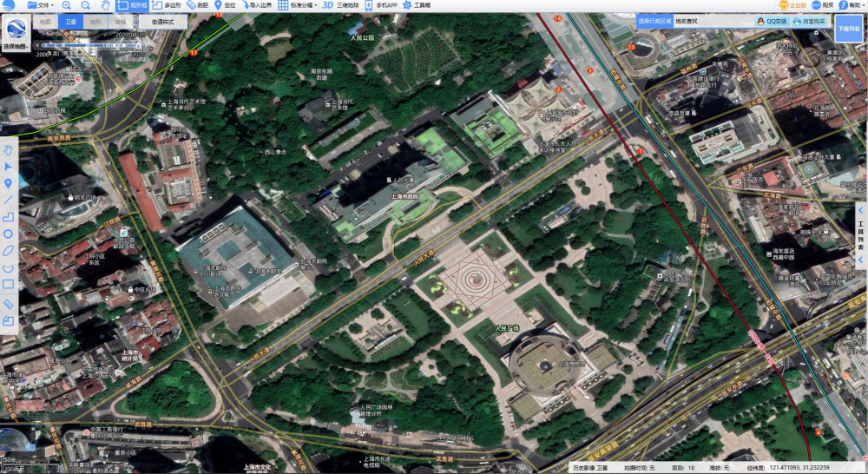Open the 测距 distance measuring tool
Image resolution: width=868 pixels, height=474 pixels.
pyautogui.click(x=198, y=5)
